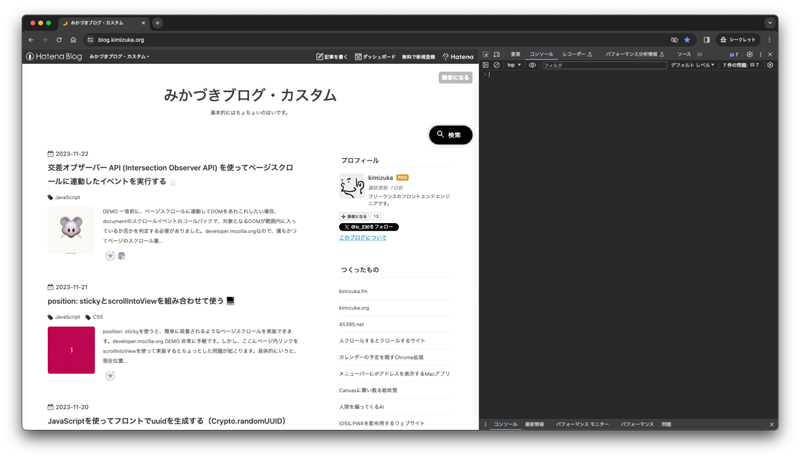This screenshot has width=800, height=459.
Task: Reload the page with the refresh icon
Action: click(59, 40)
